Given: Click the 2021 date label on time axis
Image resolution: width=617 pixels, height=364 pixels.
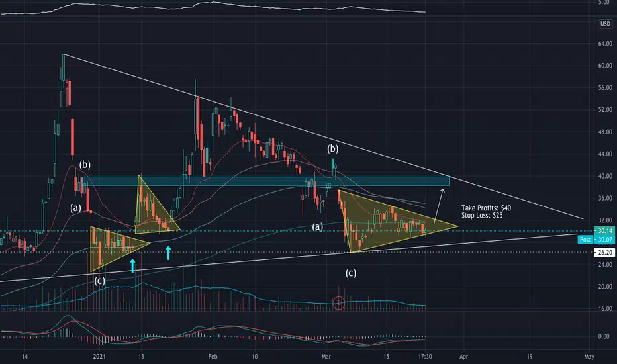Looking at the screenshot, I should tap(99, 357).
